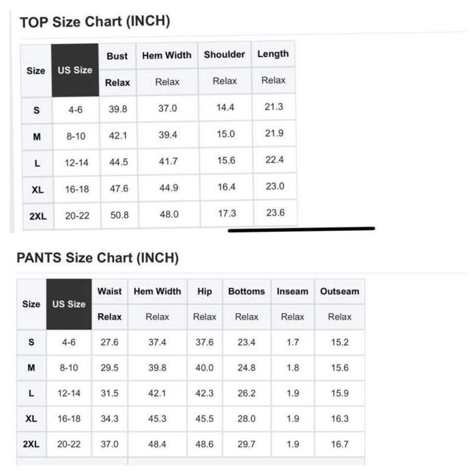Click the Waist column header
Screen dimensions: 476x476
tap(110, 292)
